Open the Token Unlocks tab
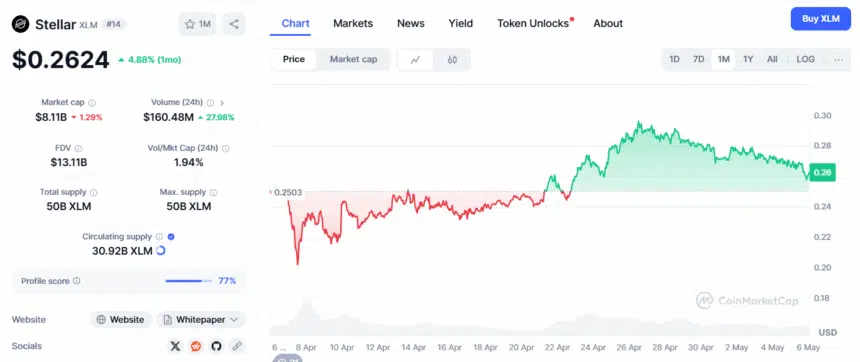Image resolution: width=860 pixels, height=362 pixels. pyautogui.click(x=533, y=24)
